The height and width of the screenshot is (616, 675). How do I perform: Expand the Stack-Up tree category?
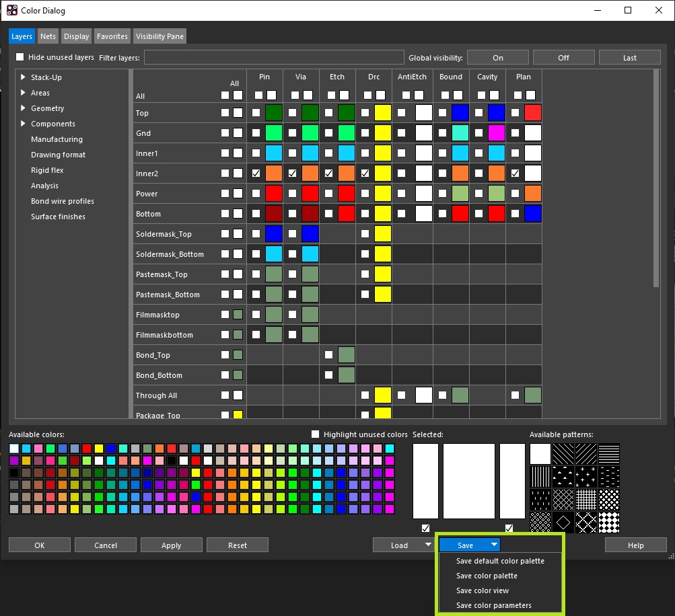tap(22, 77)
